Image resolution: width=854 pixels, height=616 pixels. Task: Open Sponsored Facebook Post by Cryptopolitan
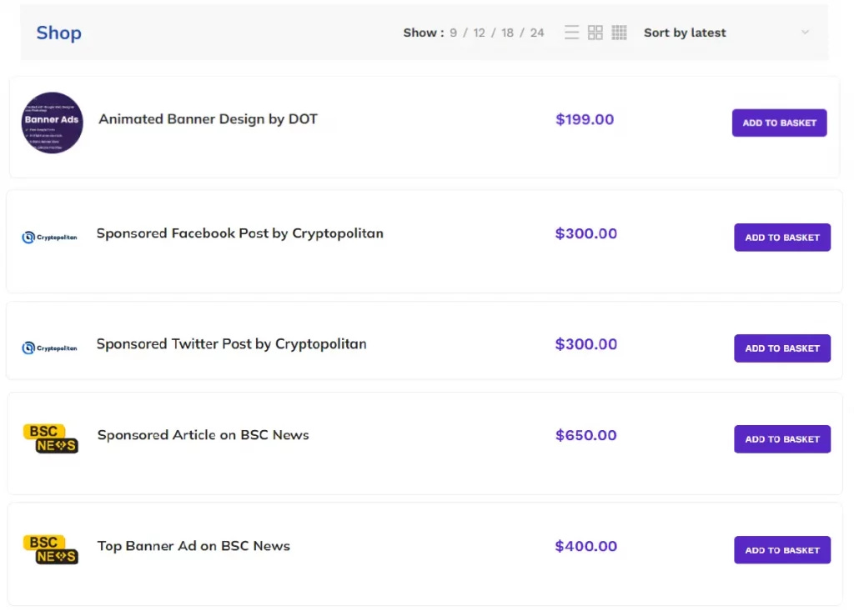240,233
